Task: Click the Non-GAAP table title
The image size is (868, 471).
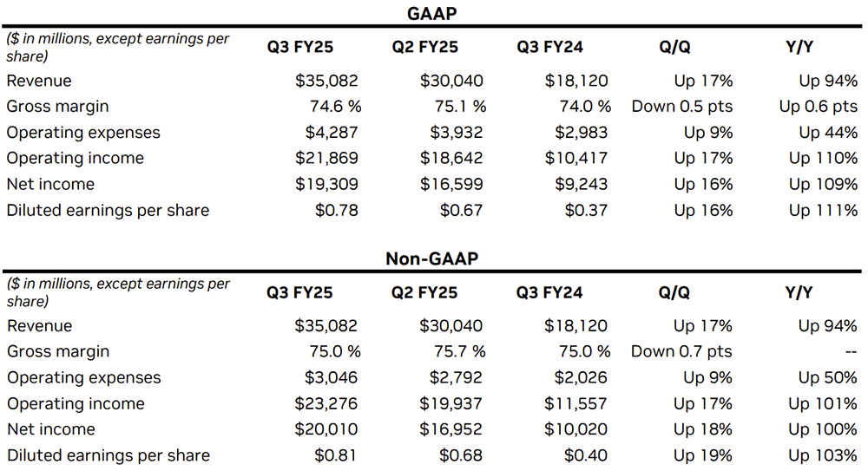Action: pos(433,258)
